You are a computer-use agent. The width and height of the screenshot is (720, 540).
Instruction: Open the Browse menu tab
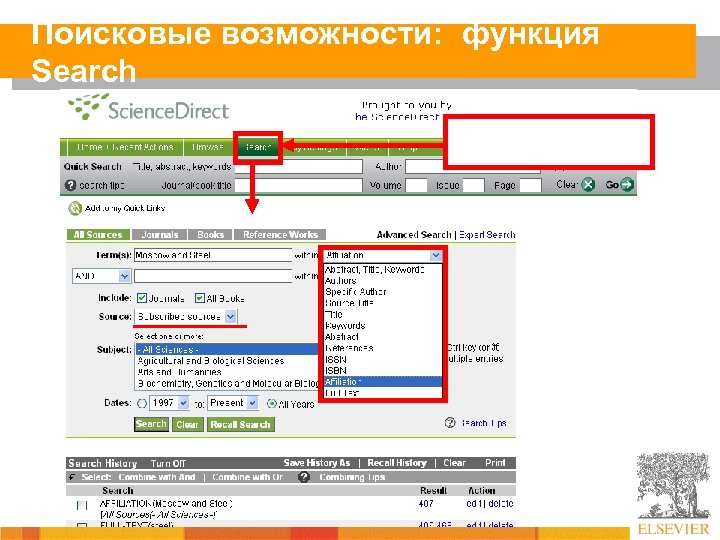207,147
